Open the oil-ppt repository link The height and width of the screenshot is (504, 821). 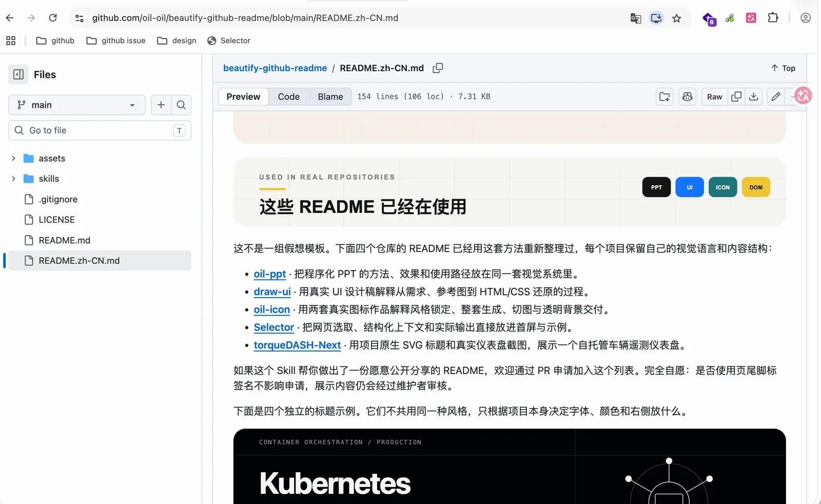click(270, 274)
